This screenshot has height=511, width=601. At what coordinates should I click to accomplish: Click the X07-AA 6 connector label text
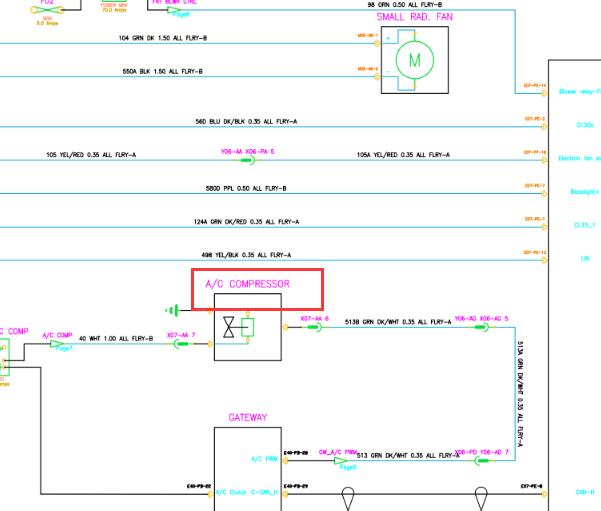(314, 319)
